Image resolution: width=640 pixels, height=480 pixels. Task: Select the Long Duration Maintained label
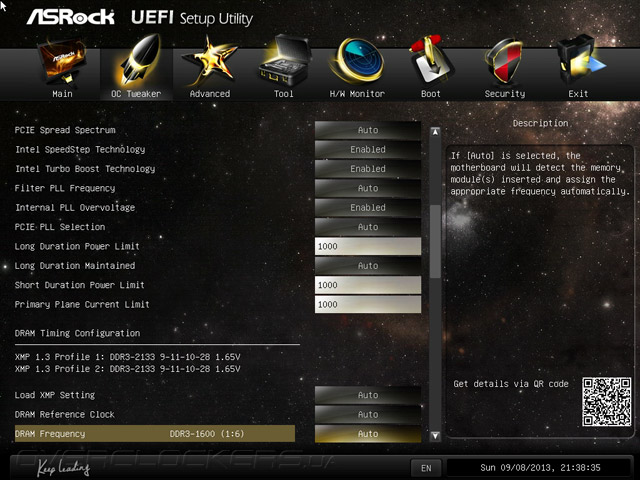tap(75, 266)
